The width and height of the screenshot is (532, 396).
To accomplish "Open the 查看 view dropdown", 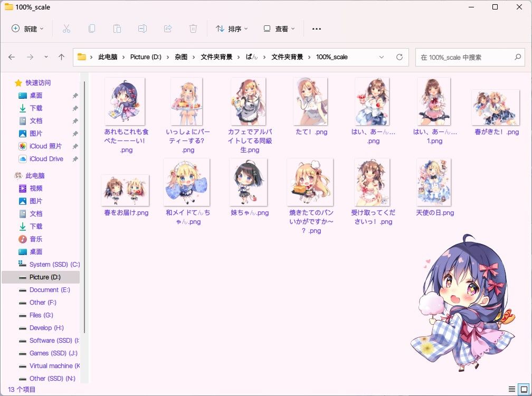I will pos(279,29).
